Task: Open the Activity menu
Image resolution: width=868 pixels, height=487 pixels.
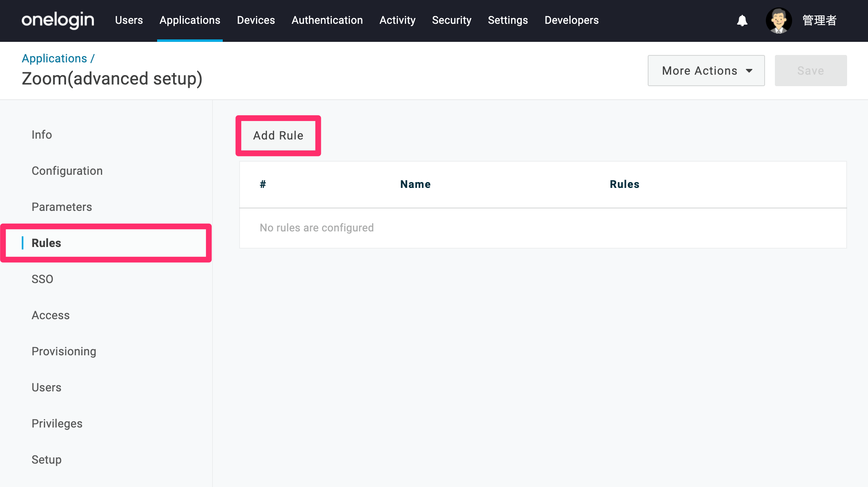Action: tap(397, 20)
